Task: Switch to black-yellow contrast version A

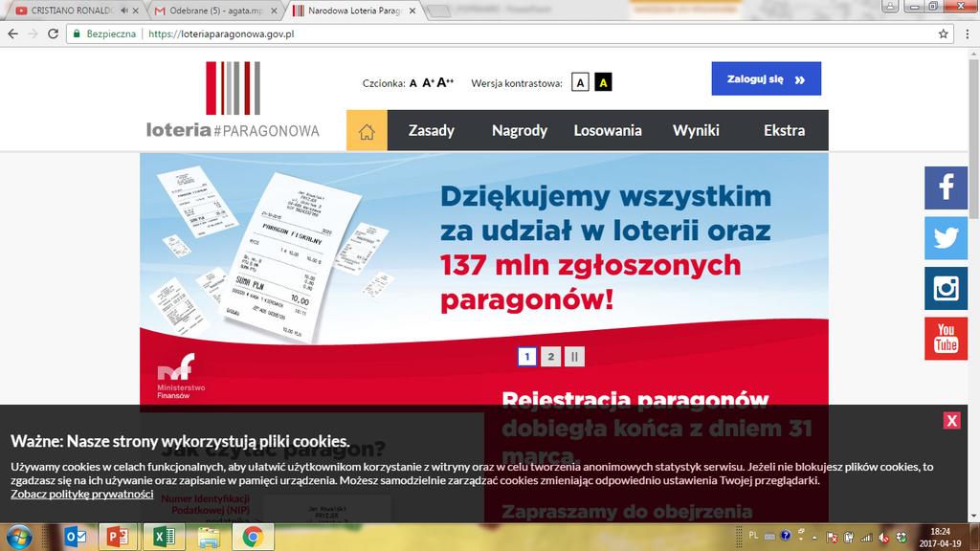Action: [603, 82]
